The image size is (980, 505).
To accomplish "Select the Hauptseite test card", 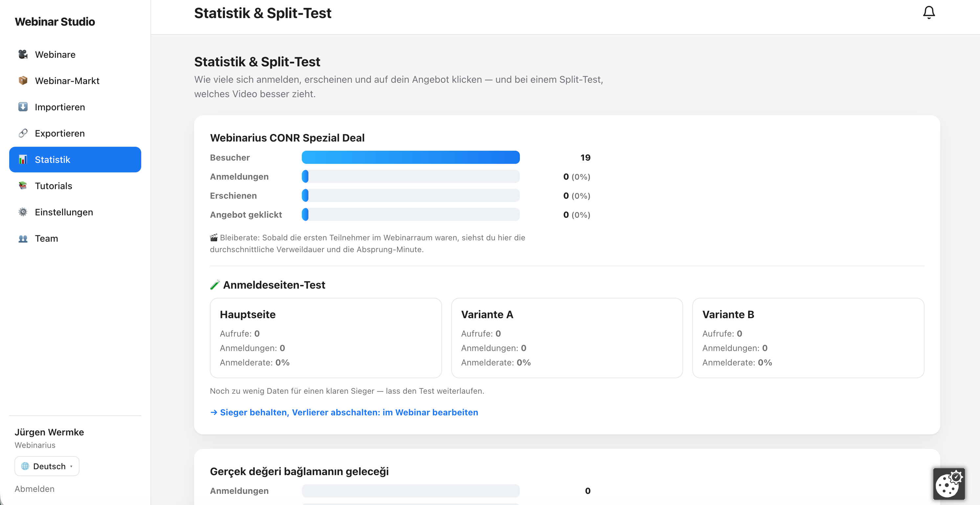I will (326, 338).
